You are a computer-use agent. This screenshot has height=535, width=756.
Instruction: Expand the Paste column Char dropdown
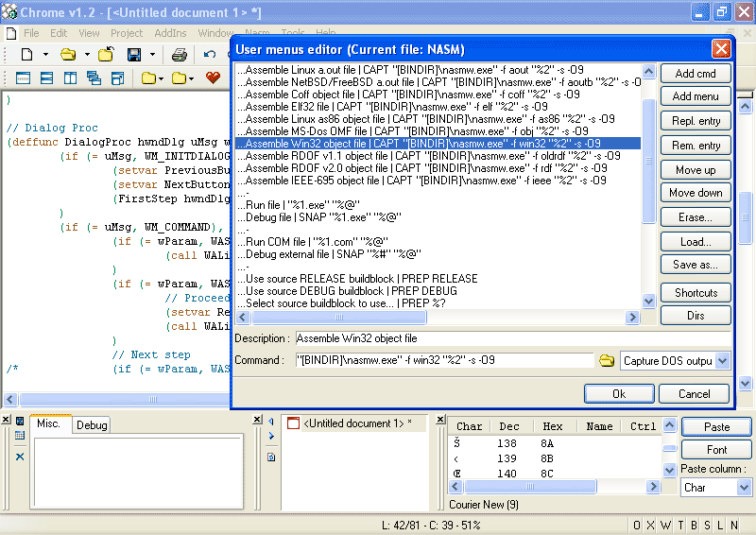743,488
